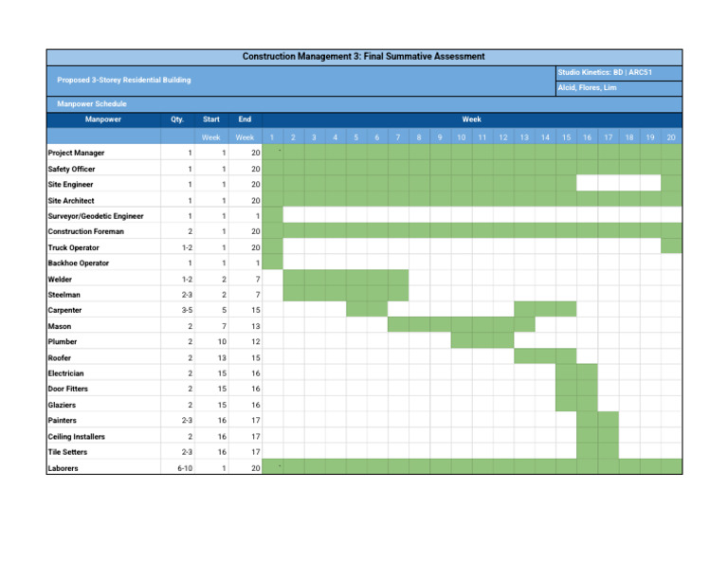Image resolution: width=728 pixels, height=563 pixels.
Task: Select Laborers quantity '6-10'
Action: click(x=185, y=468)
